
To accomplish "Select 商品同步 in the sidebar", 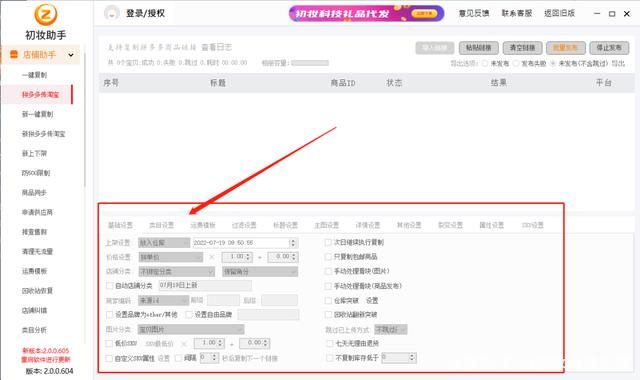I will point(35,193).
